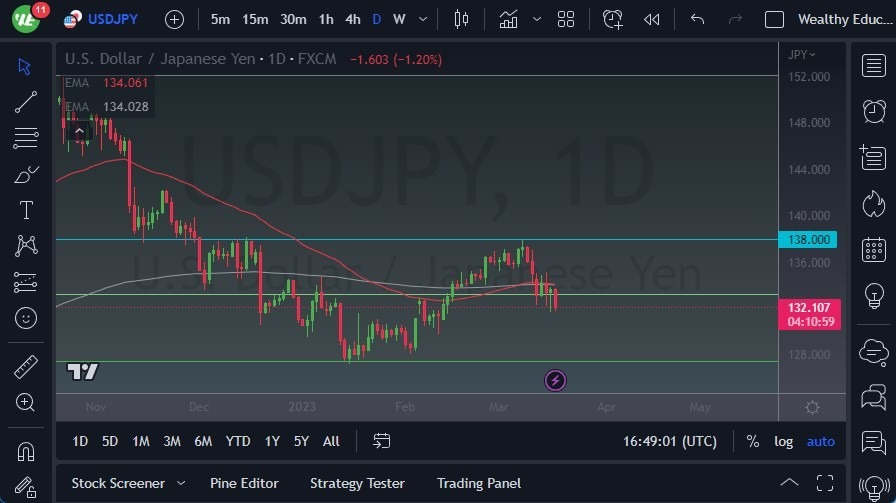Viewport: 896px width, 503px height.
Task: Click the 138.000 horizontal line price label
Action: (x=807, y=239)
